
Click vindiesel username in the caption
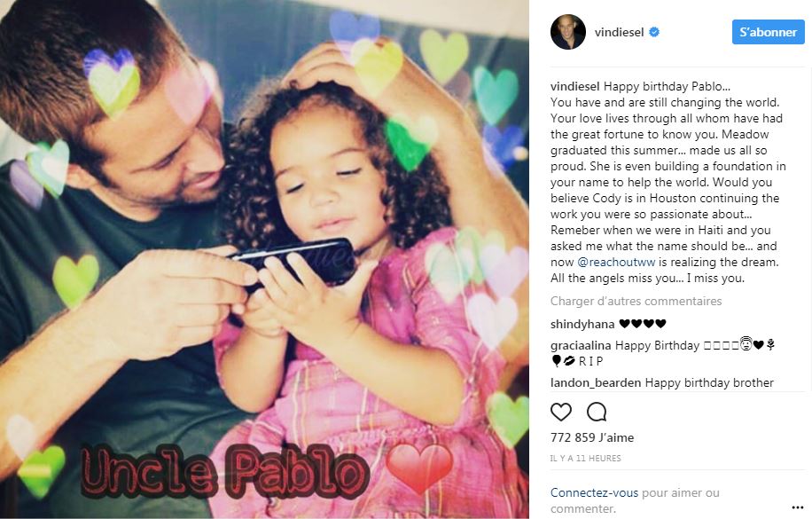pyautogui.click(x=574, y=87)
